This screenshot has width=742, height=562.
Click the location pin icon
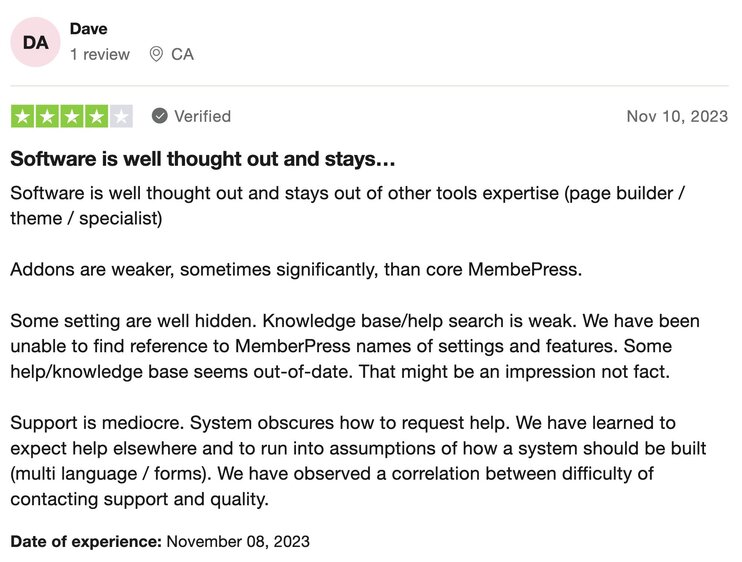coord(156,54)
